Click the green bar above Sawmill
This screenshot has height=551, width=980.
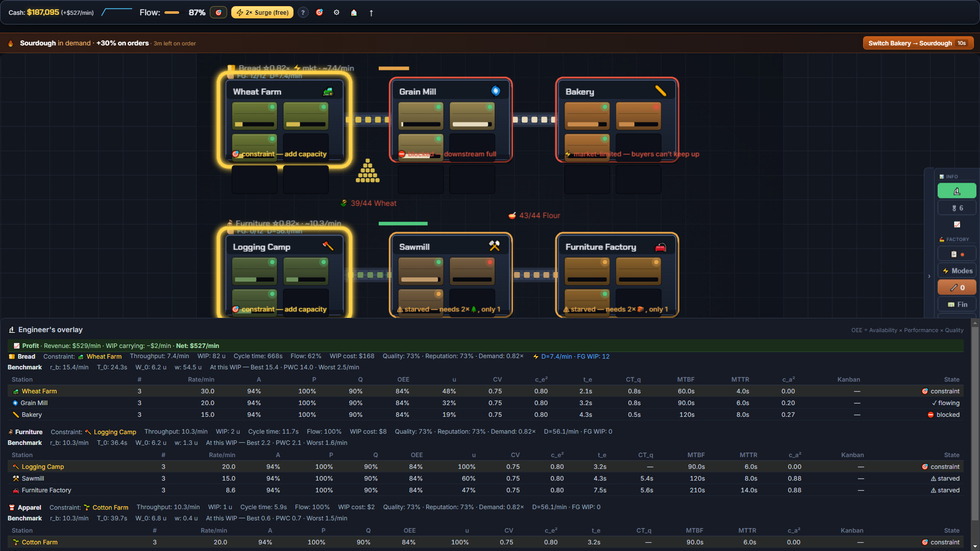click(403, 223)
